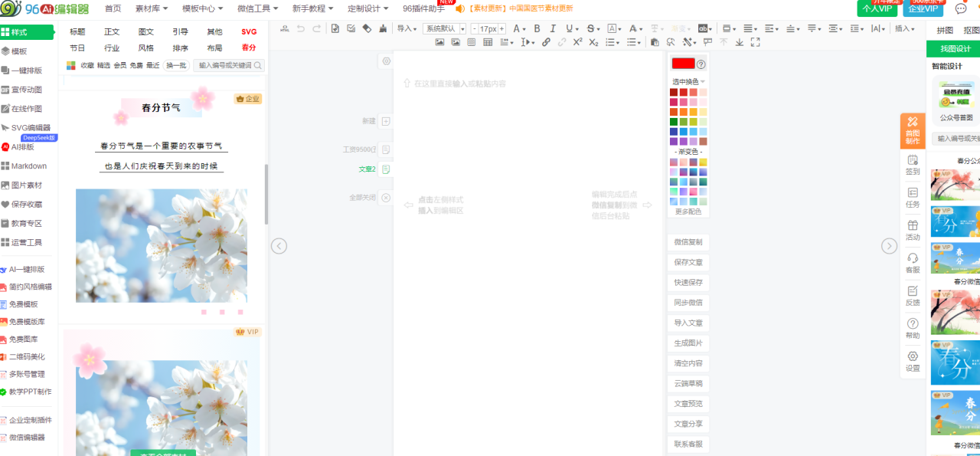This screenshot has height=456, width=980.
Task: Click the insert hyperlink chain icon
Action: point(546,42)
